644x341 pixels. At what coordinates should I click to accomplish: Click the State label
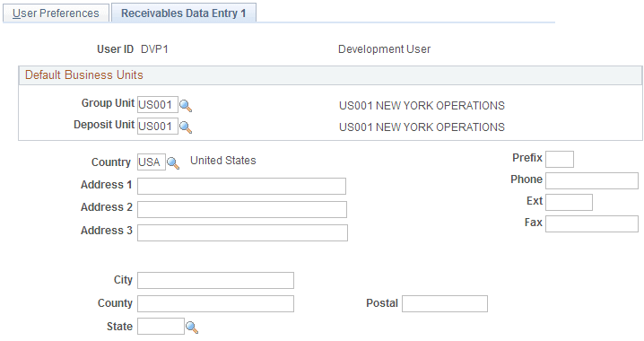pyautogui.click(x=119, y=327)
